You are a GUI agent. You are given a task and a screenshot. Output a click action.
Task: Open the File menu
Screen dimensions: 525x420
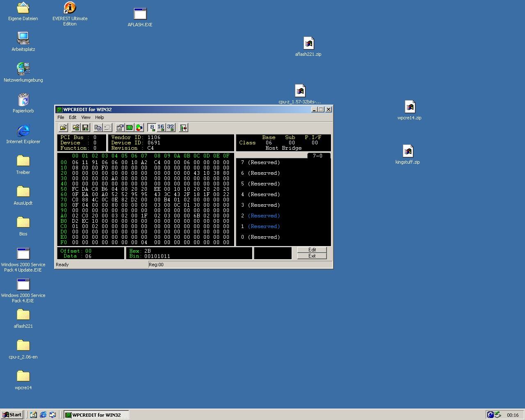(61, 117)
